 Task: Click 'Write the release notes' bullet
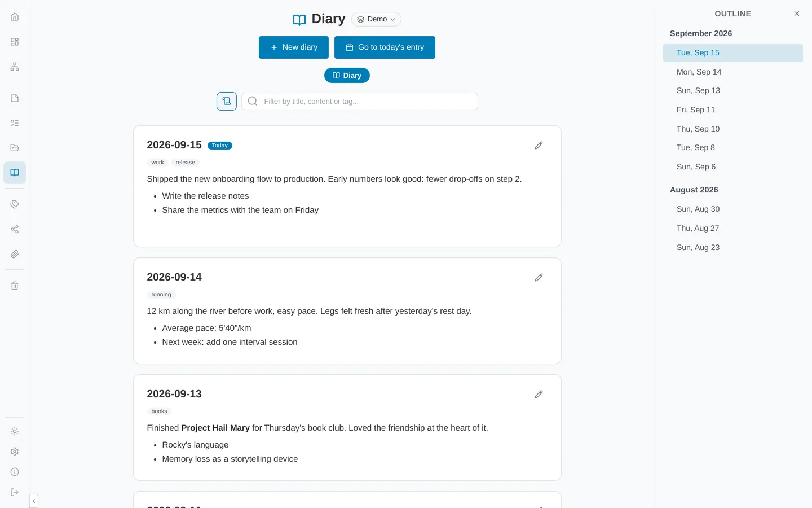coord(205,196)
